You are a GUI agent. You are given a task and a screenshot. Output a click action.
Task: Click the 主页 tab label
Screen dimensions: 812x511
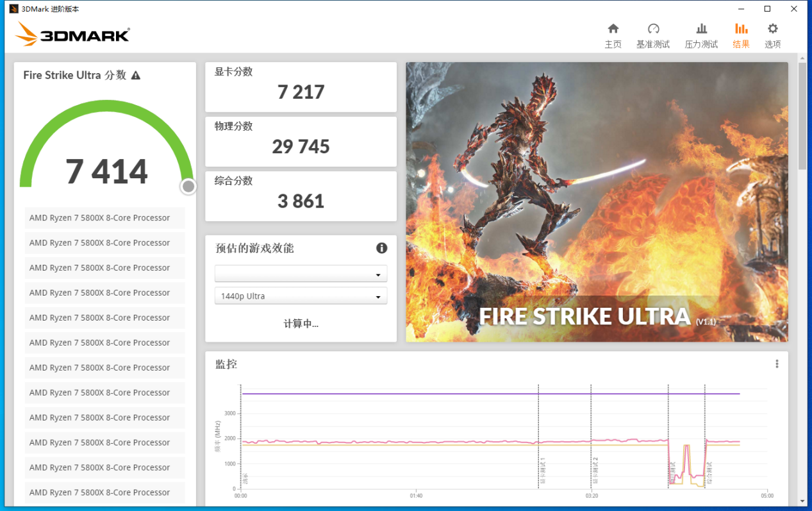pyautogui.click(x=613, y=44)
